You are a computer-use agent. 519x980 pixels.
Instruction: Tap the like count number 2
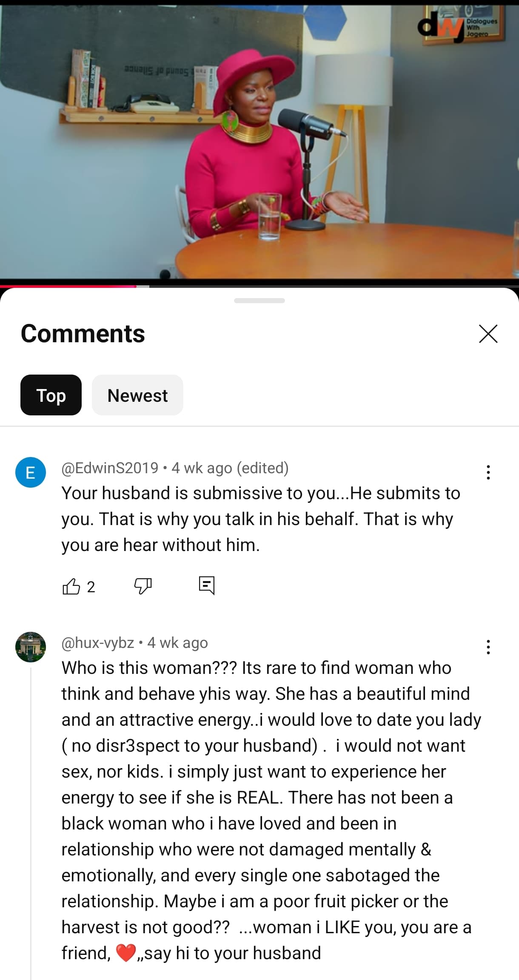[91, 587]
